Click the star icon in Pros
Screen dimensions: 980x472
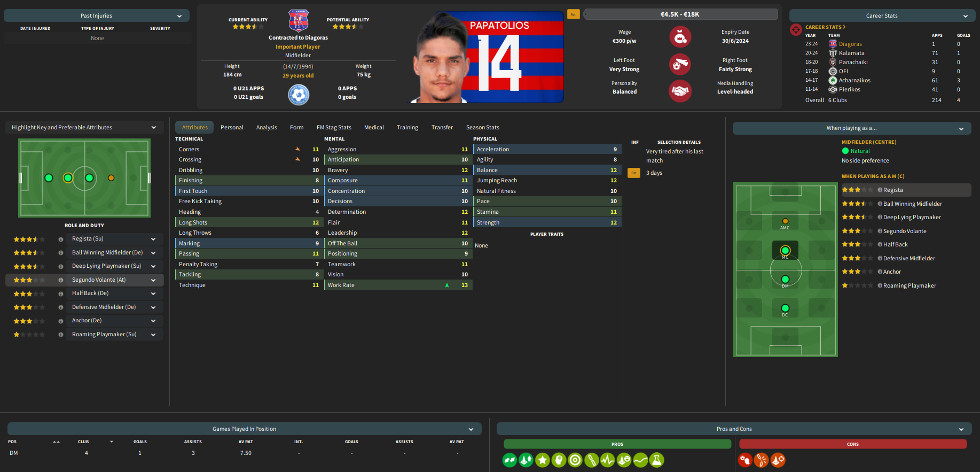pos(543,460)
